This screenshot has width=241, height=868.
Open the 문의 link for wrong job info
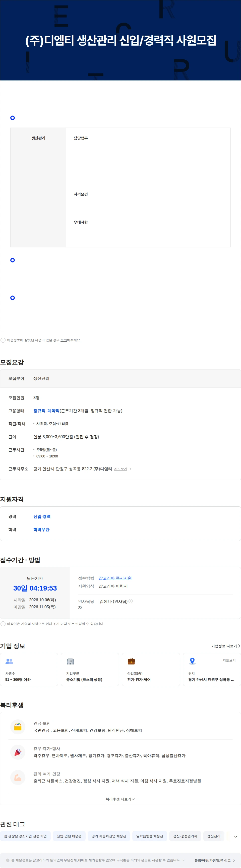pos(64,340)
